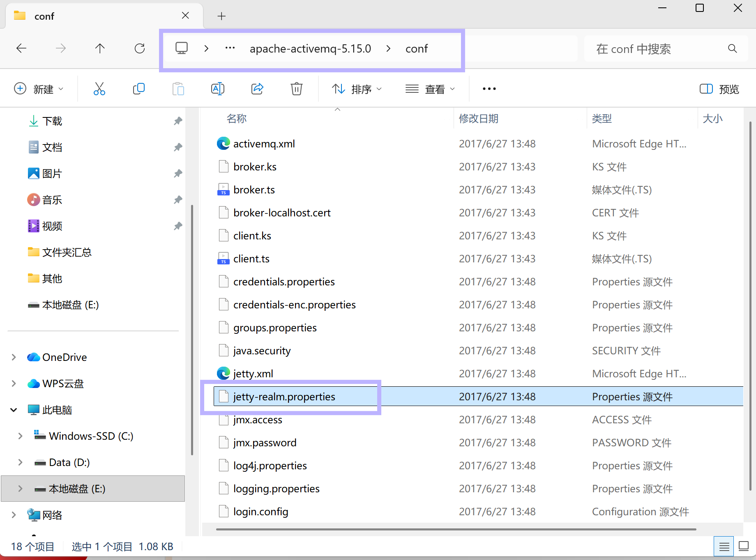Screen dimensions: 756x560
Task: Click the computer icon in address bar
Action: [182, 48]
